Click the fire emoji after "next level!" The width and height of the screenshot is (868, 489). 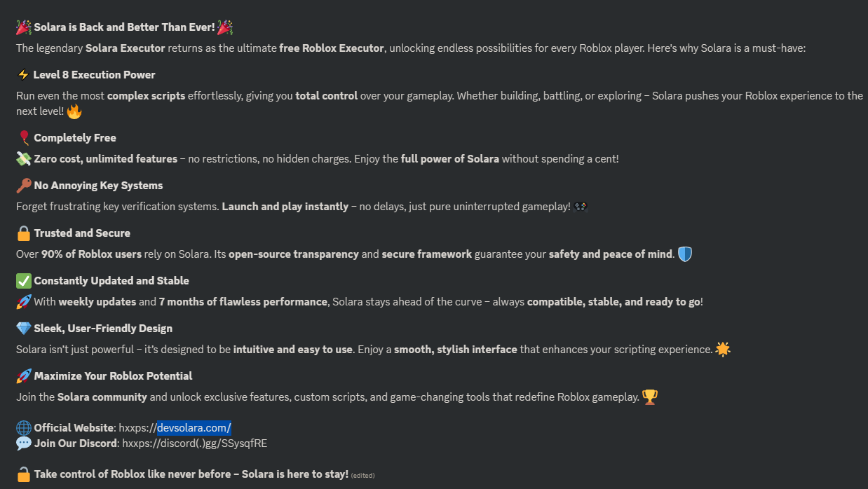pyautogui.click(x=74, y=111)
